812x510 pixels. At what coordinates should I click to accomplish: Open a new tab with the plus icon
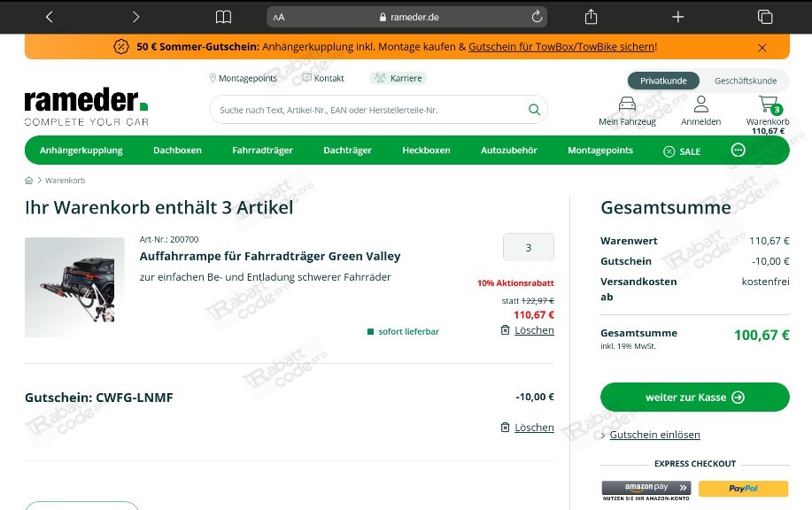click(x=678, y=17)
